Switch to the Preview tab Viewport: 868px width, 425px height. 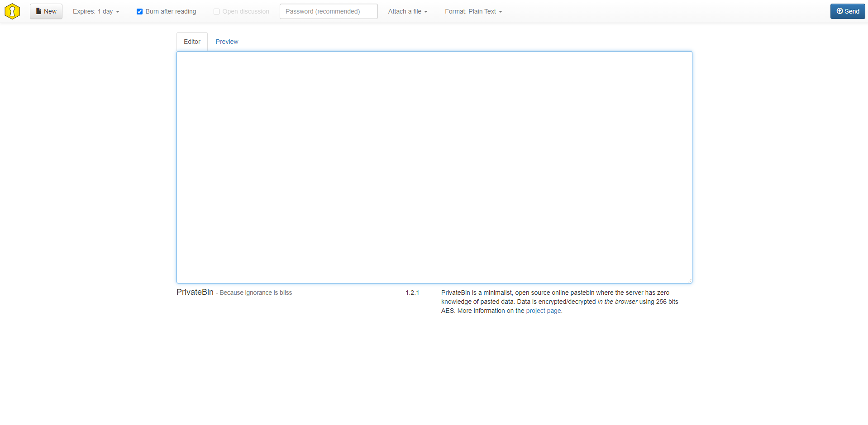226,41
